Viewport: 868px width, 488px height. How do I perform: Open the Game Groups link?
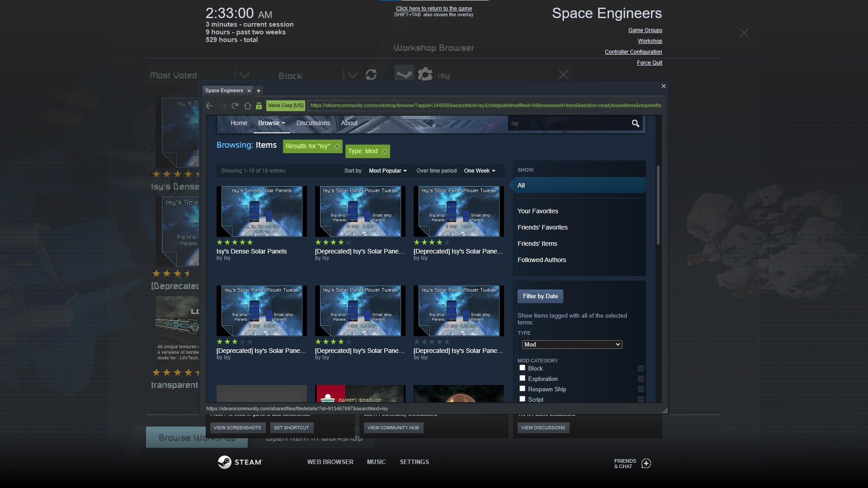(645, 30)
